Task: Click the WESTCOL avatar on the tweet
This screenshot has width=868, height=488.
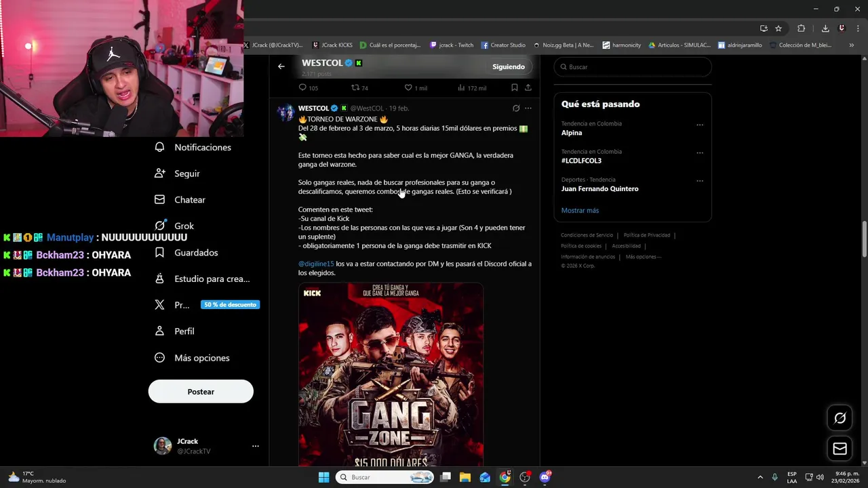Action: click(x=285, y=113)
